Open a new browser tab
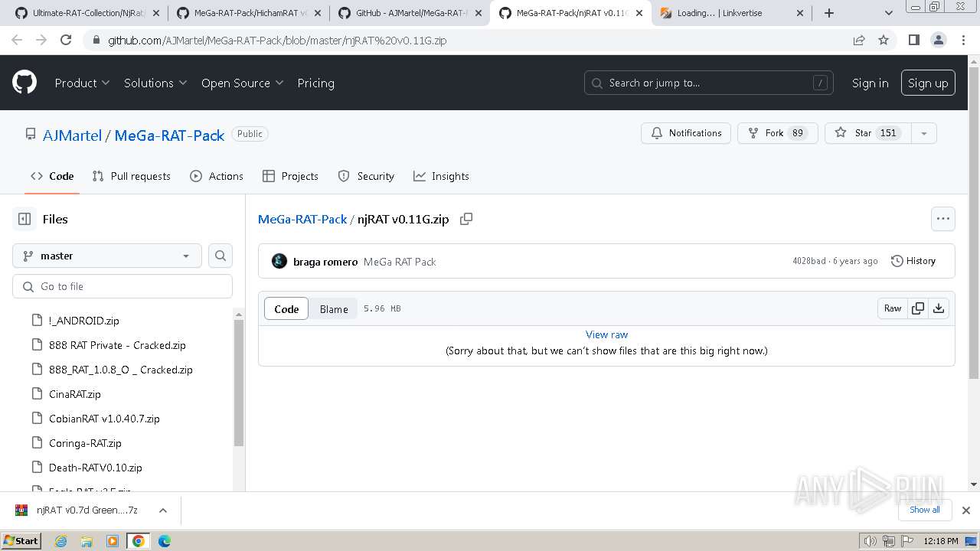The image size is (980, 551). 829,13
